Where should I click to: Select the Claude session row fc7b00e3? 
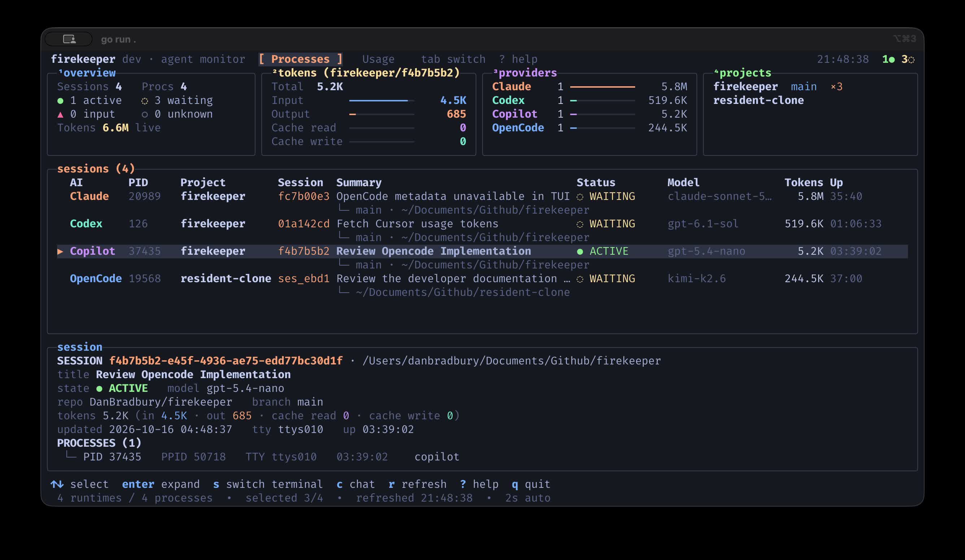(482, 196)
